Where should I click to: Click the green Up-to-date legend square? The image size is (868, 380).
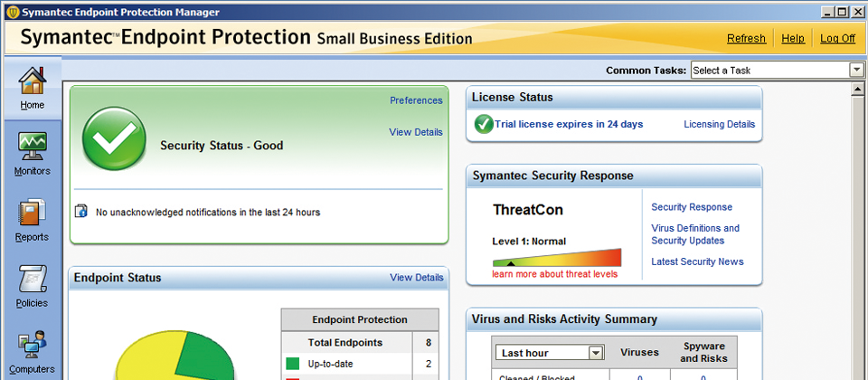click(x=292, y=364)
